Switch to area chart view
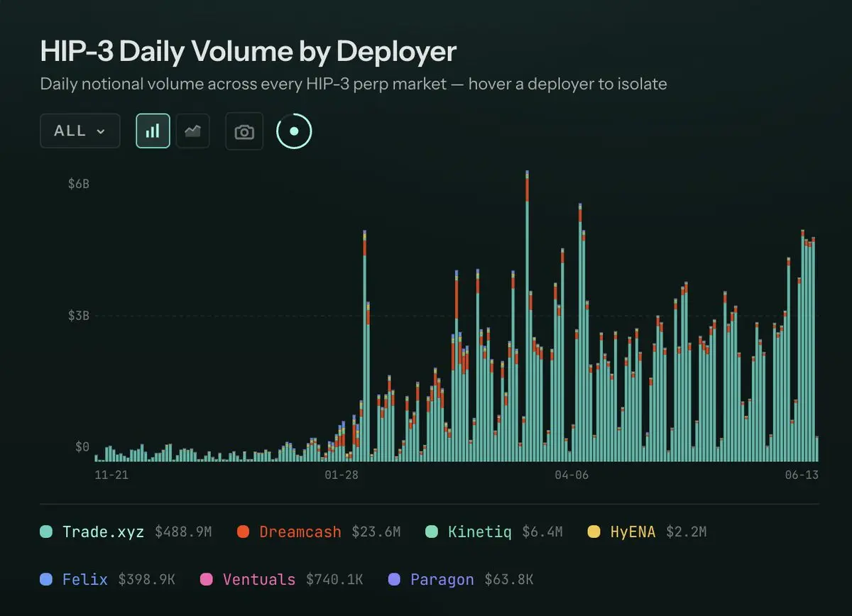 [192, 131]
